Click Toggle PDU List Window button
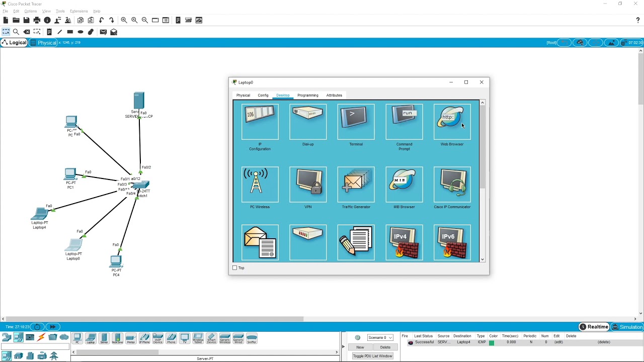The height and width of the screenshot is (362, 644). pyautogui.click(x=372, y=356)
